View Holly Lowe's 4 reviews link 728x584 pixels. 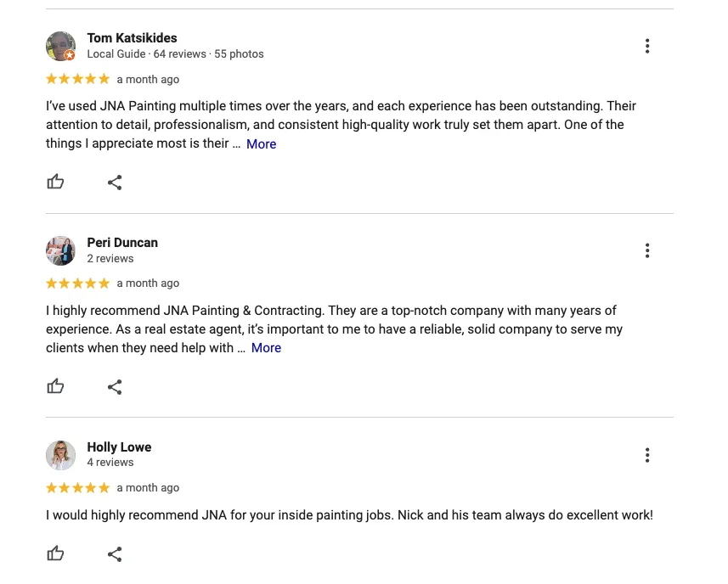click(x=110, y=463)
